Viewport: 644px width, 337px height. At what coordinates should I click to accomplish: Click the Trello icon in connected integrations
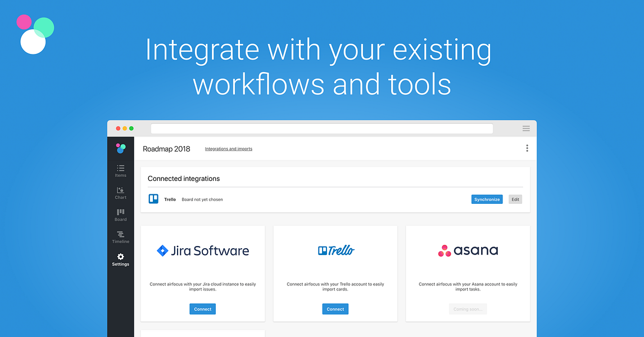(153, 199)
